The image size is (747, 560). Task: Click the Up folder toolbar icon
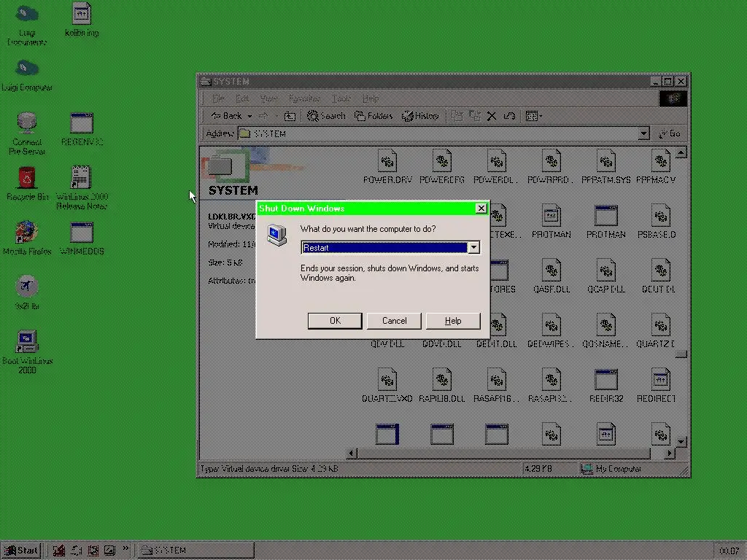click(290, 116)
